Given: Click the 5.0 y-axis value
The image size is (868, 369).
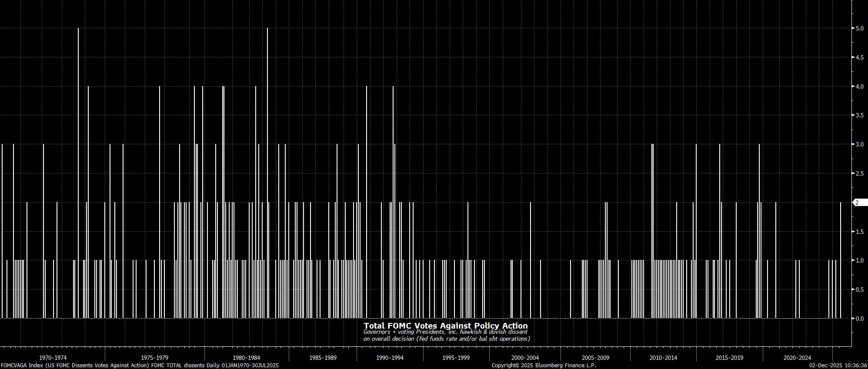Looking at the screenshot, I should click(x=859, y=28).
